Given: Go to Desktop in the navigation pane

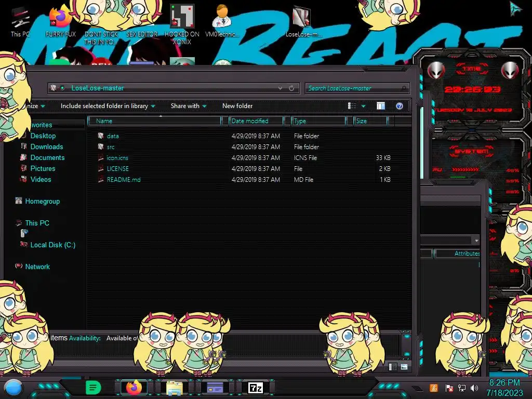Looking at the screenshot, I should pyautogui.click(x=43, y=136).
